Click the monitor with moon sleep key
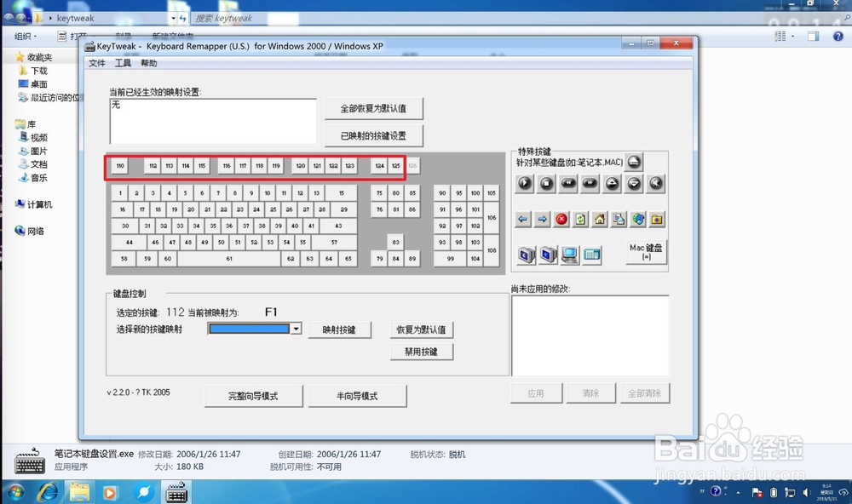 pos(527,255)
